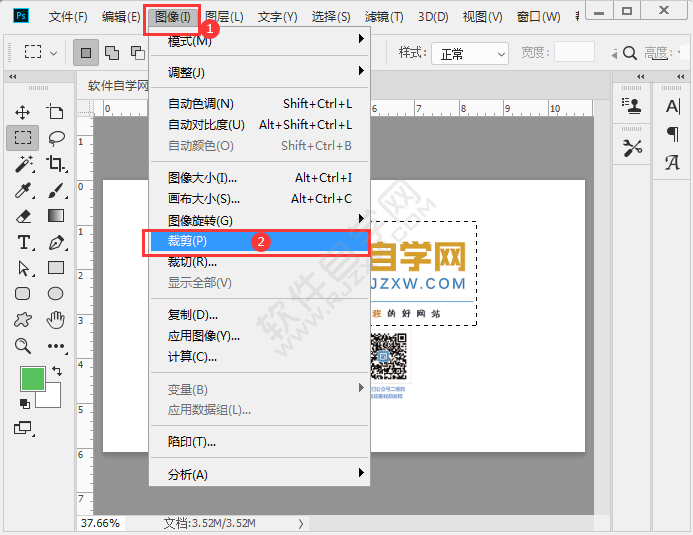
Task: Open the Paragraph panel icon
Action: click(x=673, y=134)
